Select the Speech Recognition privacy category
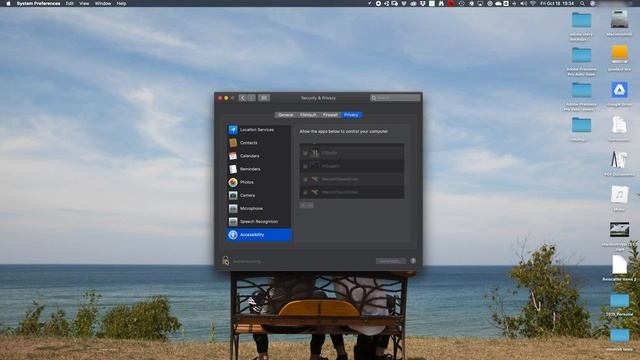Viewport: 640px width, 360px height. click(258, 221)
